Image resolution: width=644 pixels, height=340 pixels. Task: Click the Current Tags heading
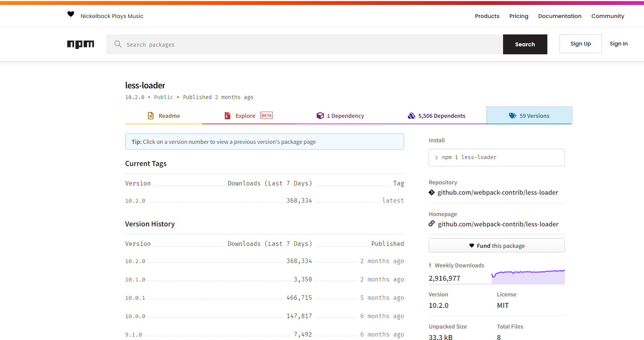coord(146,164)
